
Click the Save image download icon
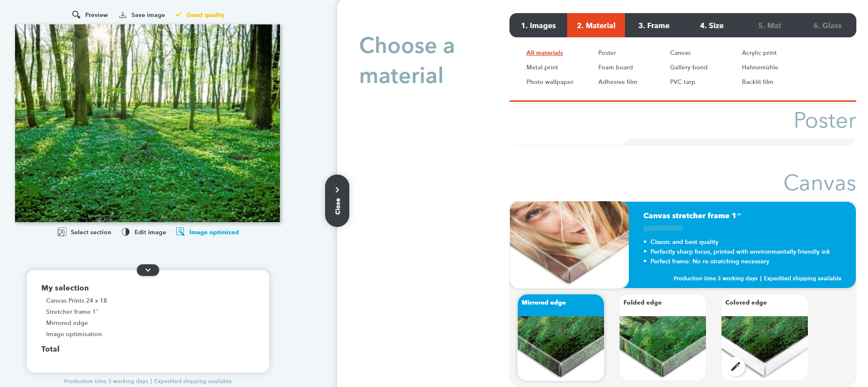click(123, 15)
